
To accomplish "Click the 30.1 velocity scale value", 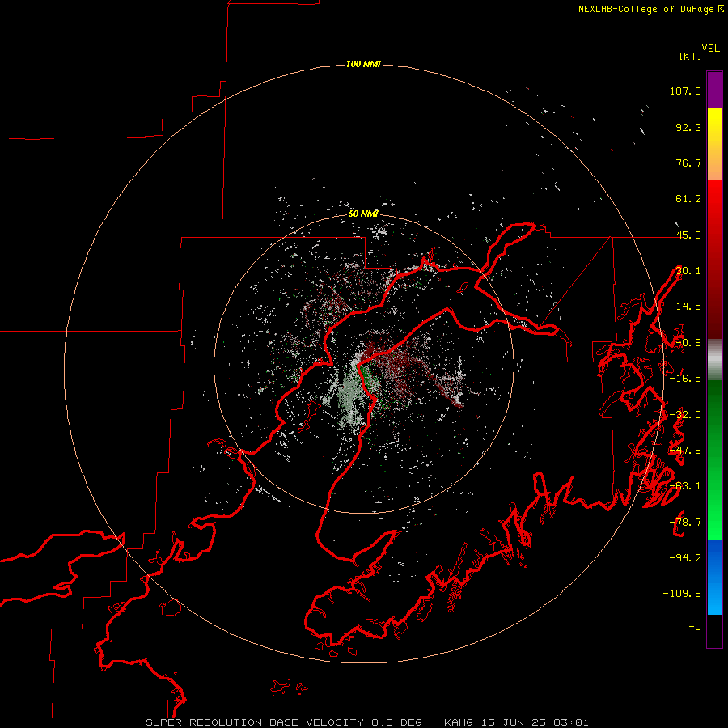I will coord(688,271).
